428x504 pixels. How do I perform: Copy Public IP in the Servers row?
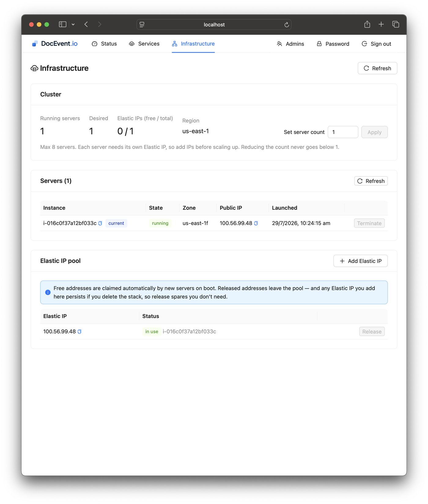256,223
